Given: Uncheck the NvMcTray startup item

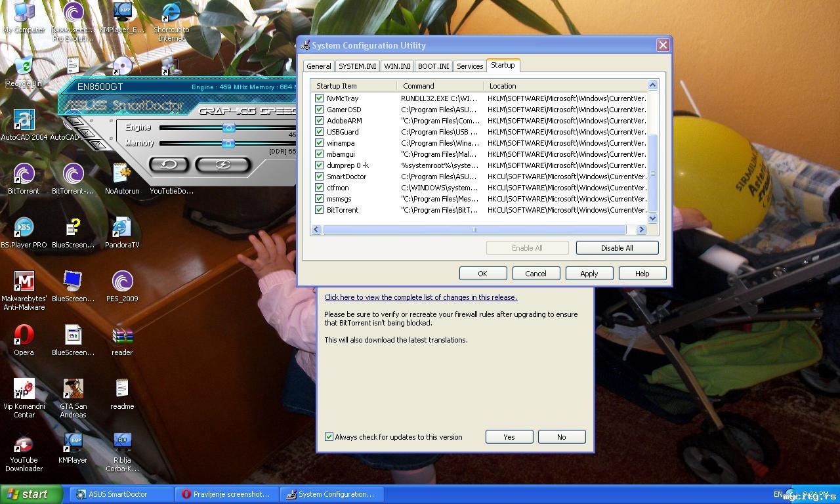Looking at the screenshot, I should (x=320, y=98).
